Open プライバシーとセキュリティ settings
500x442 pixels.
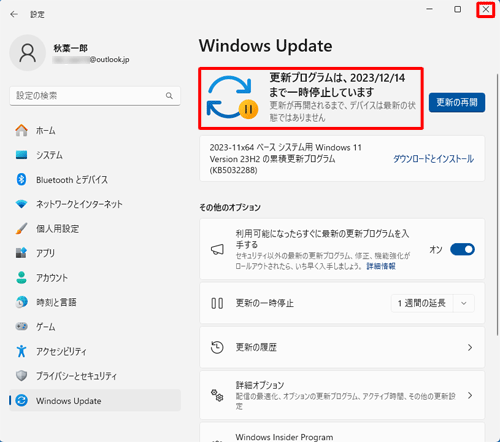pos(95,376)
